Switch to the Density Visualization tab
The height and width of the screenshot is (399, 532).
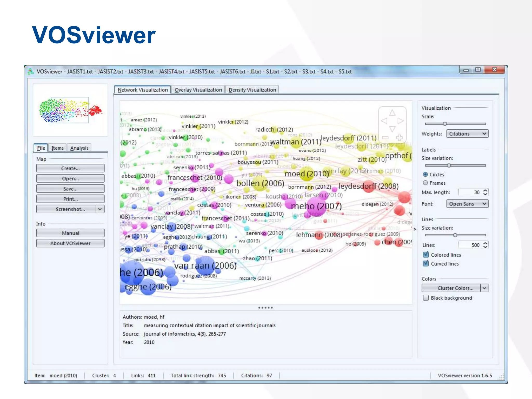click(252, 90)
